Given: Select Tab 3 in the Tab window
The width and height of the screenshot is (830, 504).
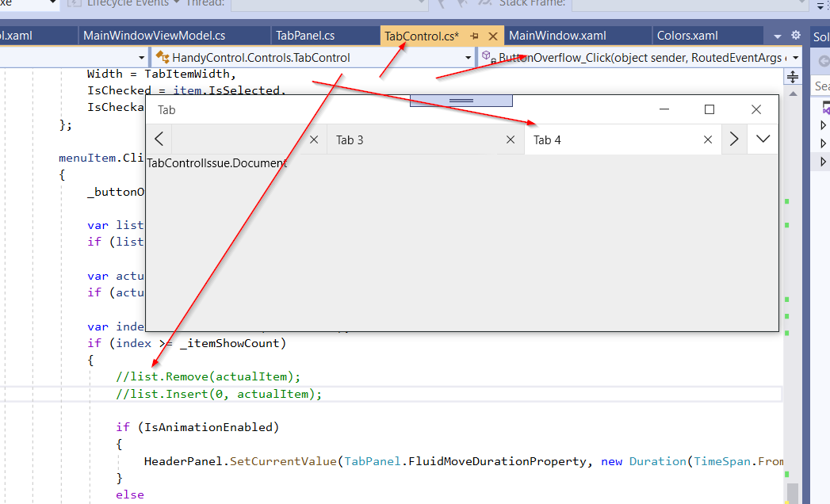Looking at the screenshot, I should tap(349, 139).
